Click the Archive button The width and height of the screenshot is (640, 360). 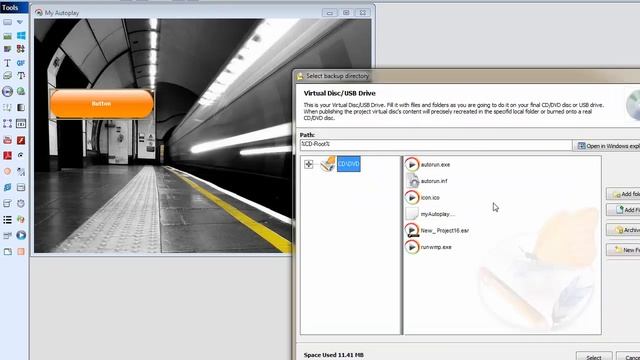click(623, 230)
